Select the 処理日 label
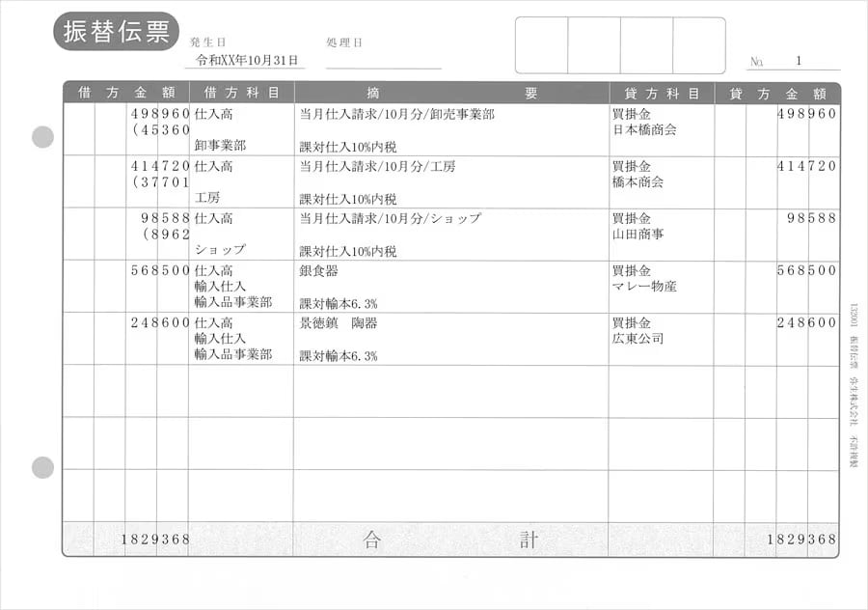The width and height of the screenshot is (868, 610). [x=343, y=42]
